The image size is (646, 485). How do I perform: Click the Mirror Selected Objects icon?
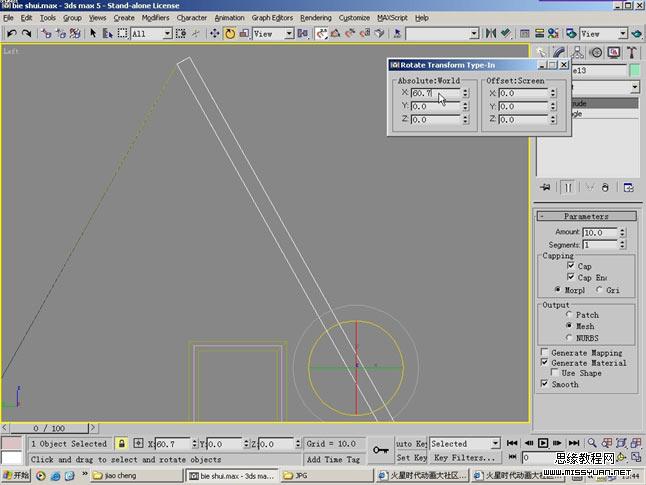point(491,33)
